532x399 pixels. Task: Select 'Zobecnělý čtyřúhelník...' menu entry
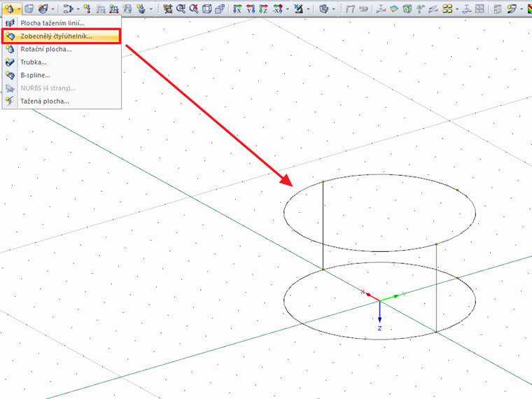pos(62,36)
